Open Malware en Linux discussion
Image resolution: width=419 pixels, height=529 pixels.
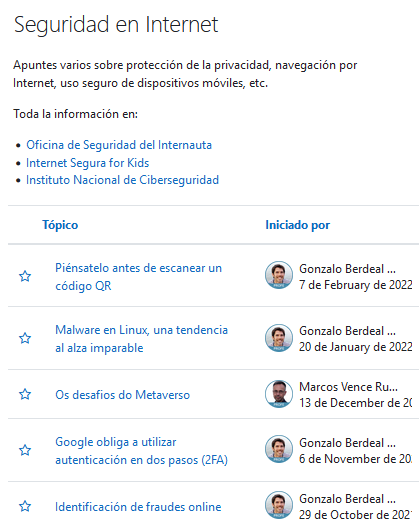pyautogui.click(x=141, y=339)
